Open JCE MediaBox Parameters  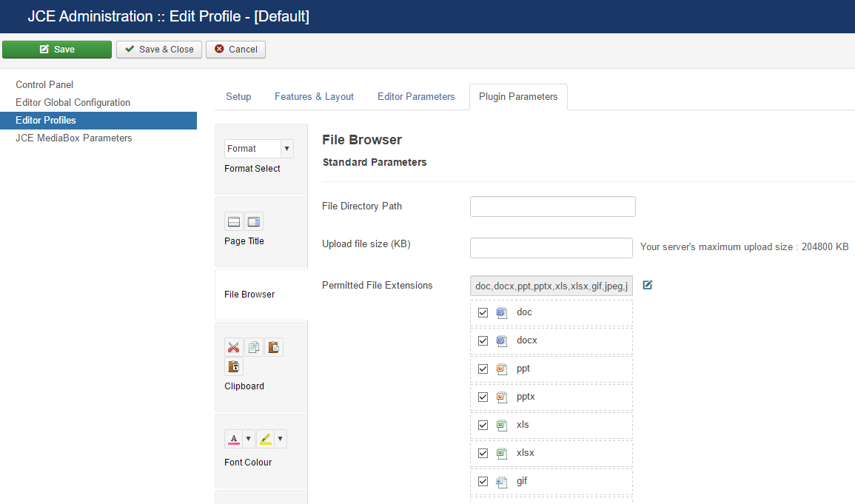[x=73, y=138]
